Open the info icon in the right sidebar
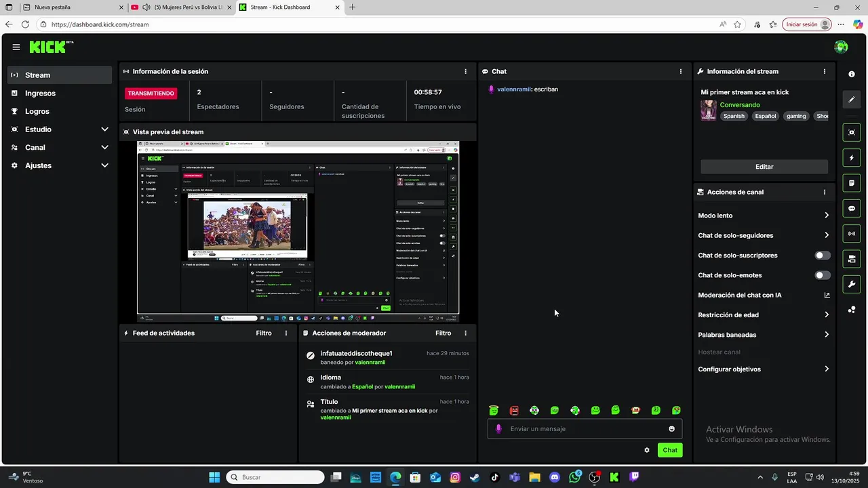 (x=852, y=74)
